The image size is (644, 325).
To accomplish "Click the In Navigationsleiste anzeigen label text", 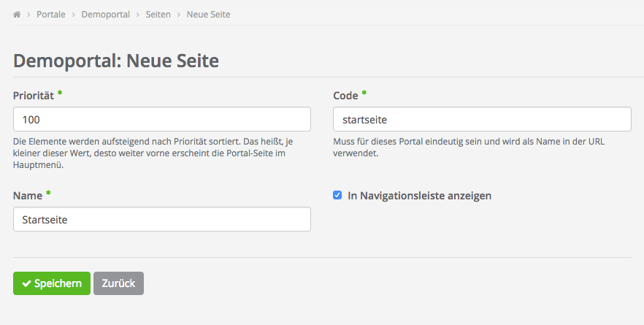I will click(x=419, y=196).
